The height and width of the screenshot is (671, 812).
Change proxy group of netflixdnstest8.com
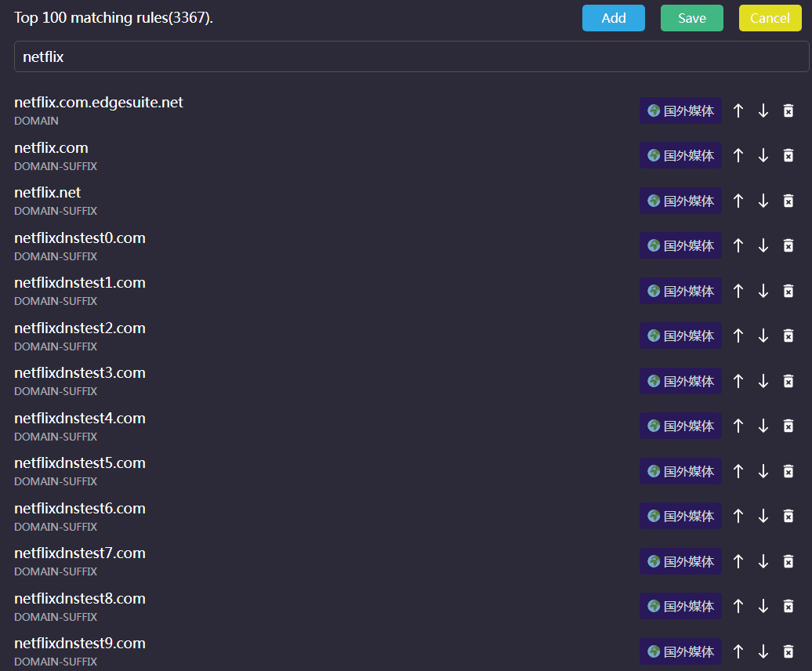(680, 606)
